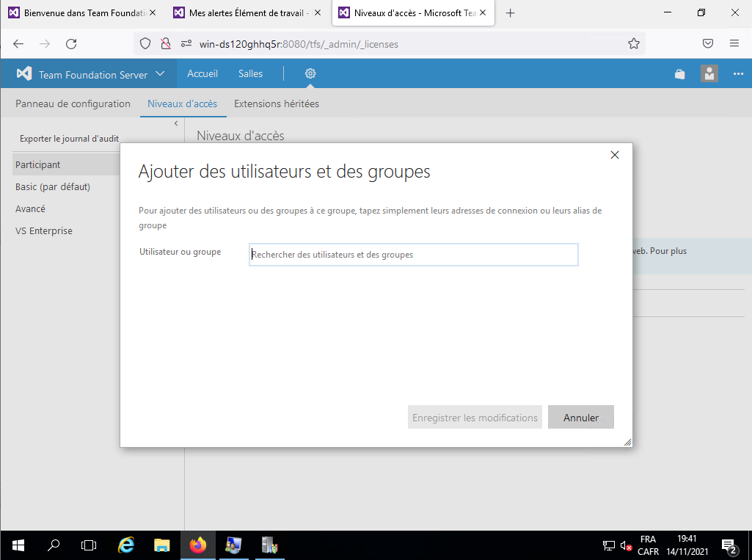Select the Salles menu item
Image resolution: width=752 pixels, height=560 pixels.
[250, 74]
